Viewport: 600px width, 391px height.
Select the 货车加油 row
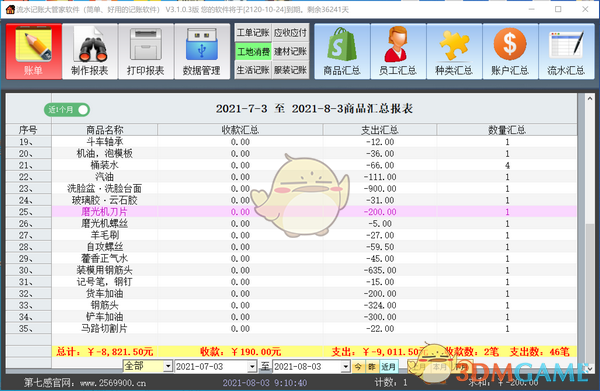point(314,293)
